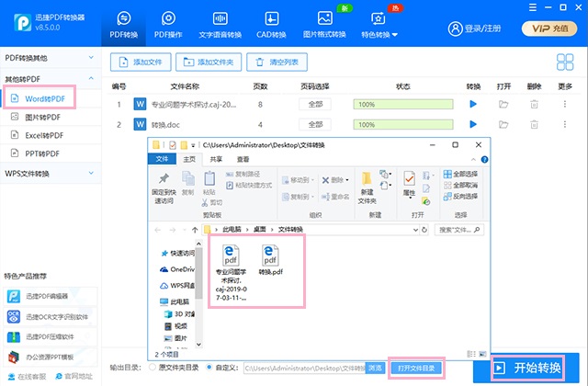Select 快速访问 in Explorer navigation pane

178,254
